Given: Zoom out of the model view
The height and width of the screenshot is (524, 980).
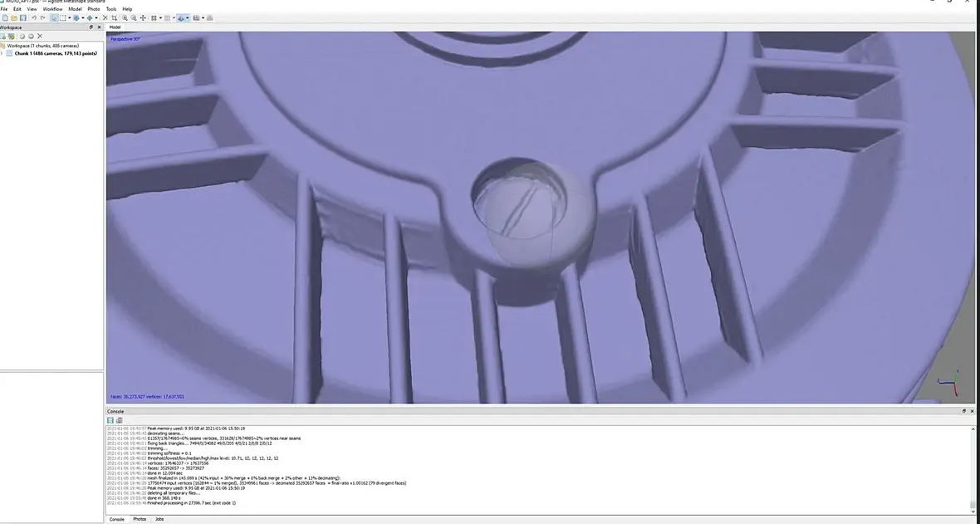Looking at the screenshot, I should tap(134, 18).
